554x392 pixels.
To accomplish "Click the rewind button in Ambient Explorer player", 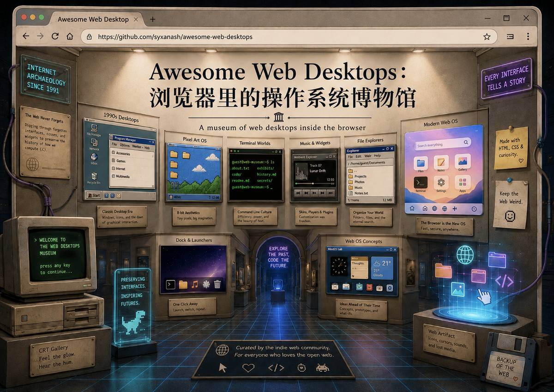I will (299, 193).
